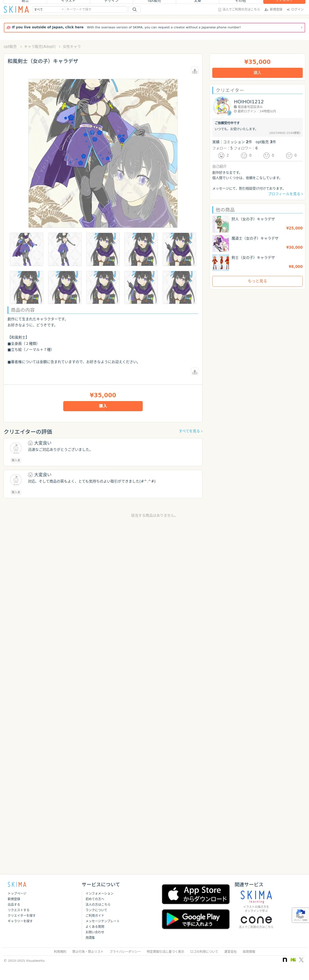
Task: Open the note icon in footer
Action: pyautogui.click(x=285, y=960)
